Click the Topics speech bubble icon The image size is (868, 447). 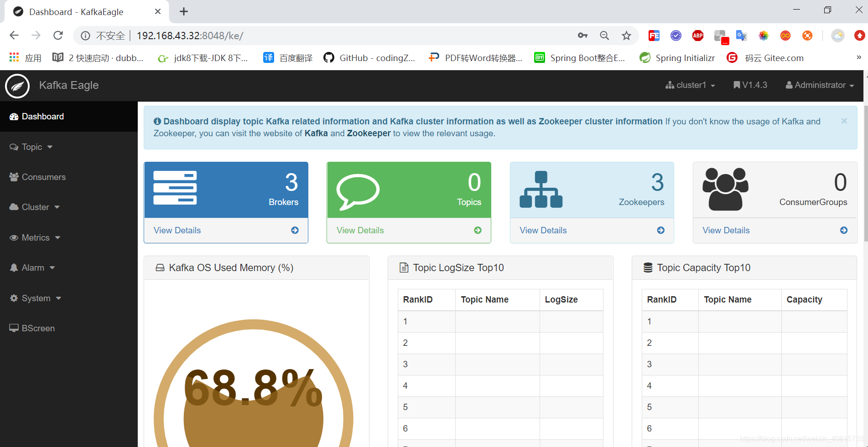pos(358,192)
